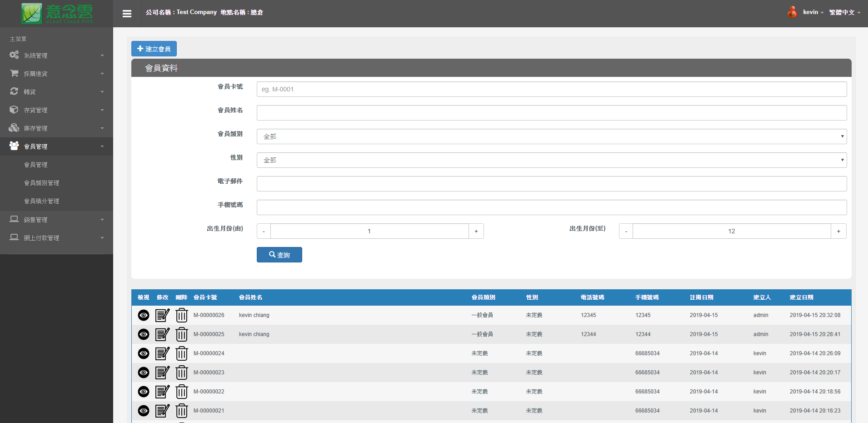868x423 pixels.
Task: Click trash icon for member M-00000023
Action: click(x=182, y=373)
